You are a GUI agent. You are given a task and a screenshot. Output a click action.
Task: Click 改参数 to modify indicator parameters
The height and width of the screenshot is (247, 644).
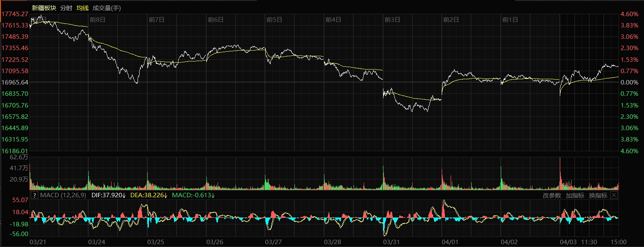click(x=552, y=195)
